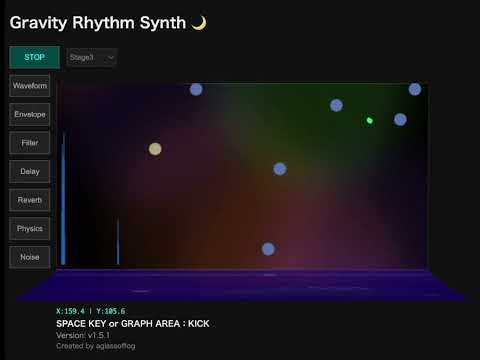Open the Delay settings panel
This screenshot has width=480, height=360.
pos(30,172)
